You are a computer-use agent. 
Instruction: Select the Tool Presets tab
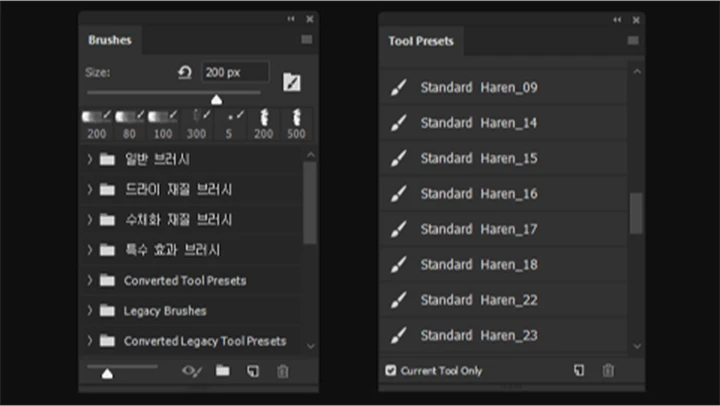coord(420,41)
